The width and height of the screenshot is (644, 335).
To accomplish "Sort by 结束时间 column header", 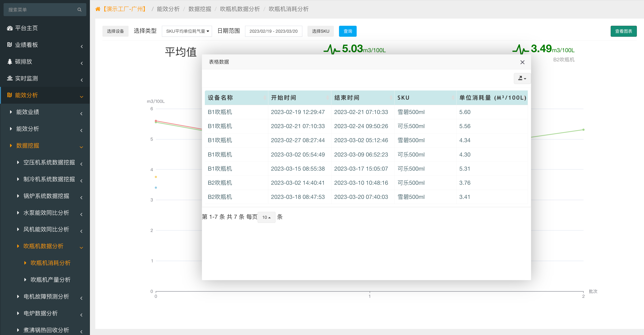I will [x=363, y=98].
